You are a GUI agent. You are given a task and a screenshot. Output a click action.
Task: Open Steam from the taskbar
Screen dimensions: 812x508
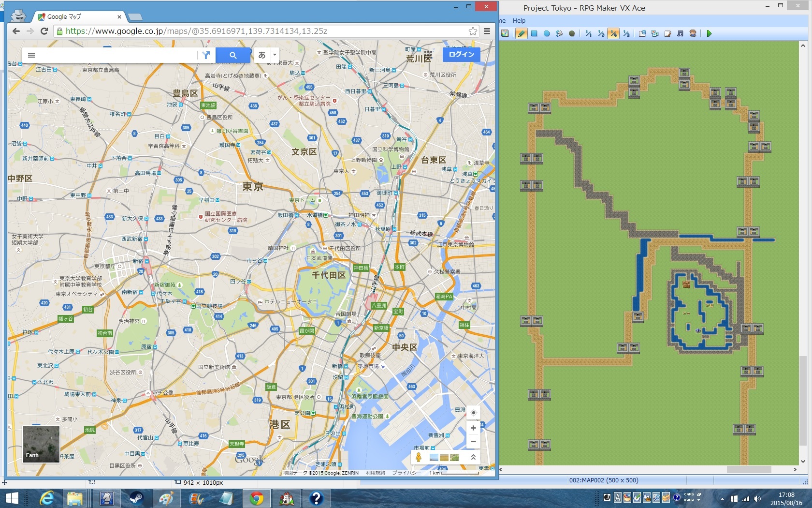click(x=137, y=498)
